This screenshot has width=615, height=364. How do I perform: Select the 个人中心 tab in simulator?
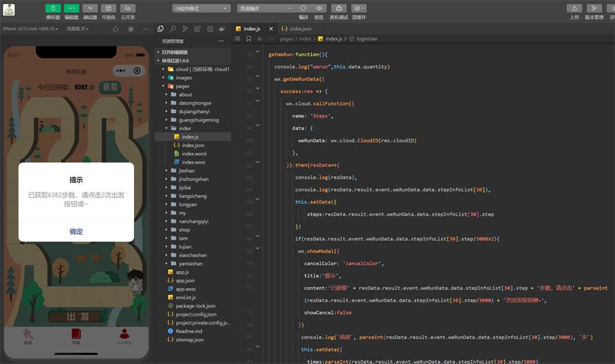[x=124, y=336]
